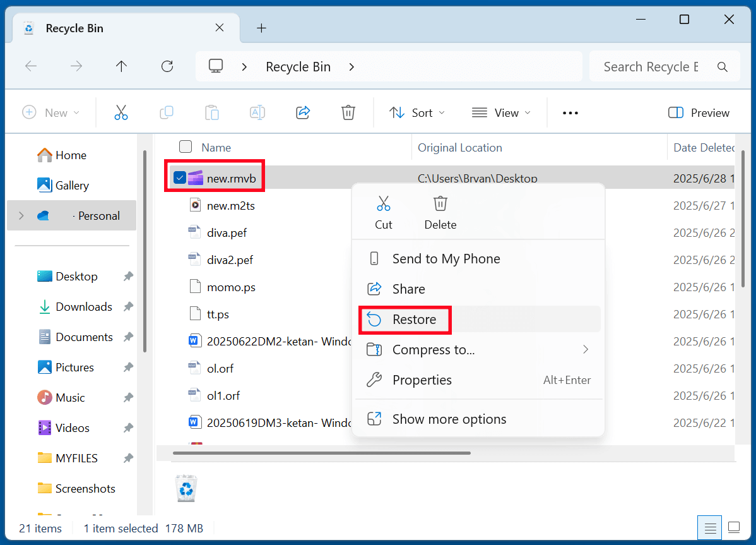Open the View dropdown menu
Screen dimensions: 756x545
point(502,112)
